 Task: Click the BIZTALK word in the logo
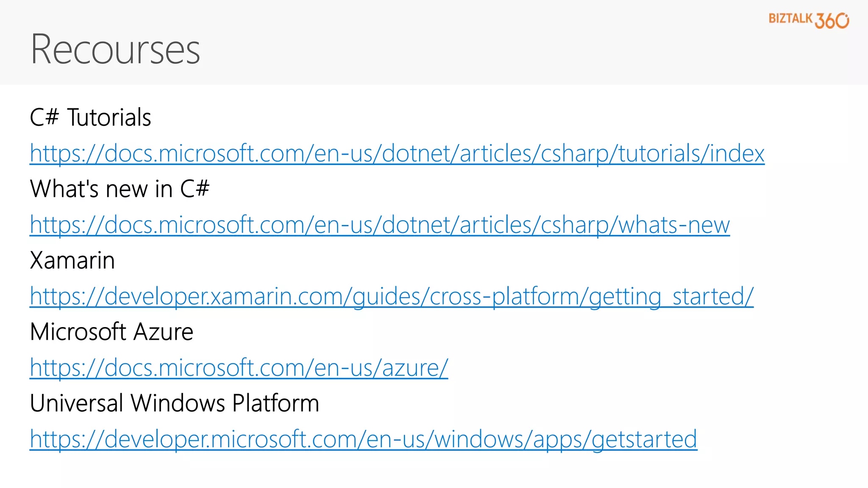tap(790, 19)
